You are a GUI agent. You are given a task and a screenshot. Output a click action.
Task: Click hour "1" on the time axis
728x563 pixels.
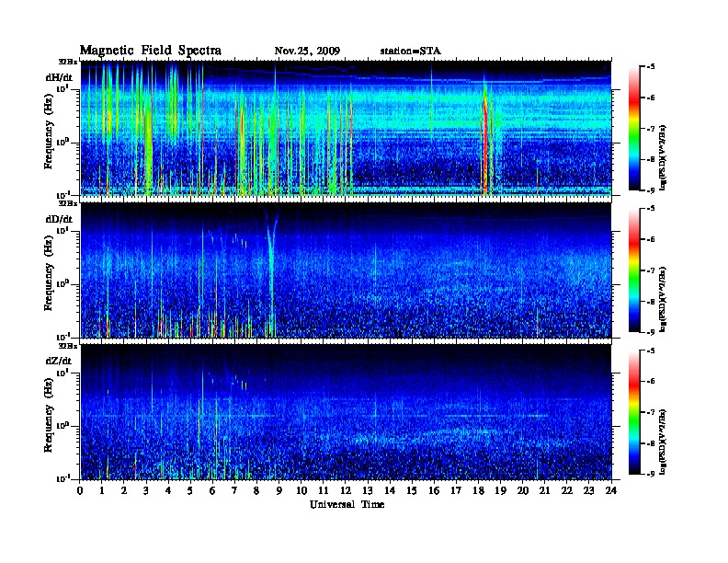102,491
